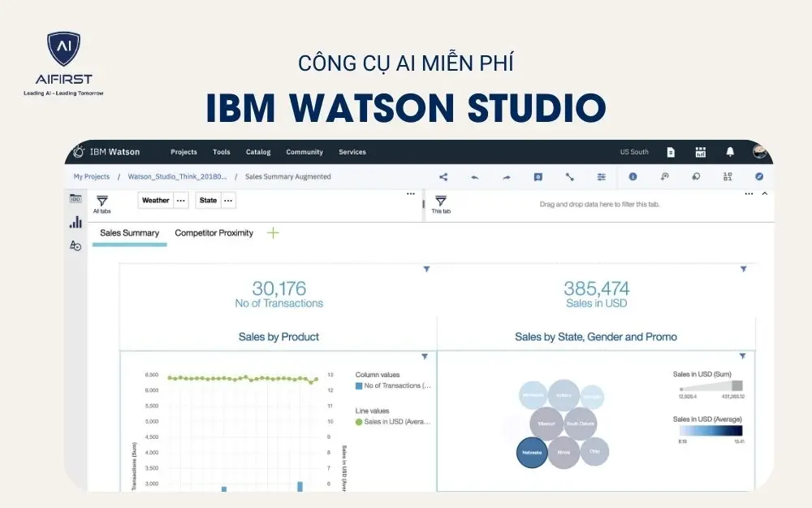Click the drag and drop filter area
Image resolution: width=812 pixels, height=508 pixels.
599,204
